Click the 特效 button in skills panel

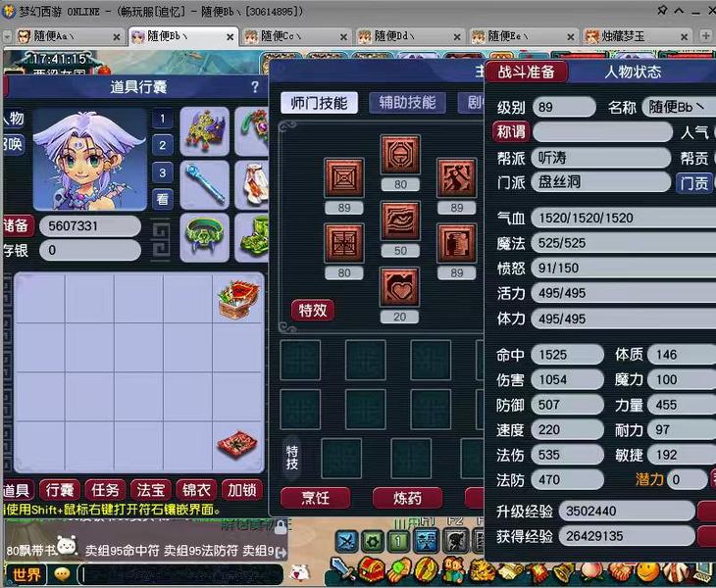313,311
